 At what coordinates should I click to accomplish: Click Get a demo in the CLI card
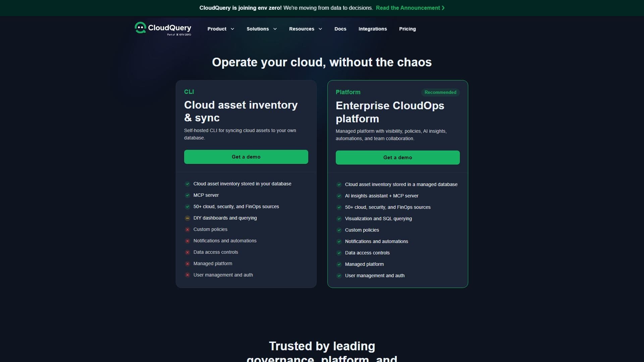tap(246, 157)
